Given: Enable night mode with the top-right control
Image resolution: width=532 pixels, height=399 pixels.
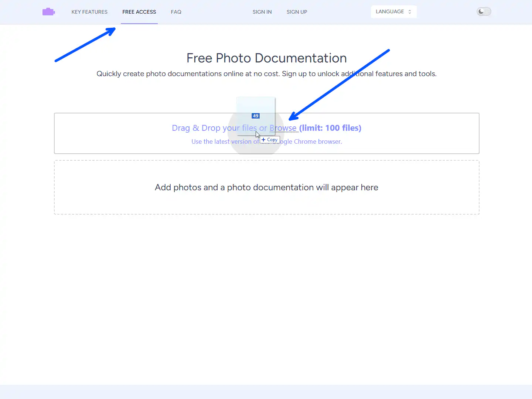Looking at the screenshot, I should [x=484, y=11].
